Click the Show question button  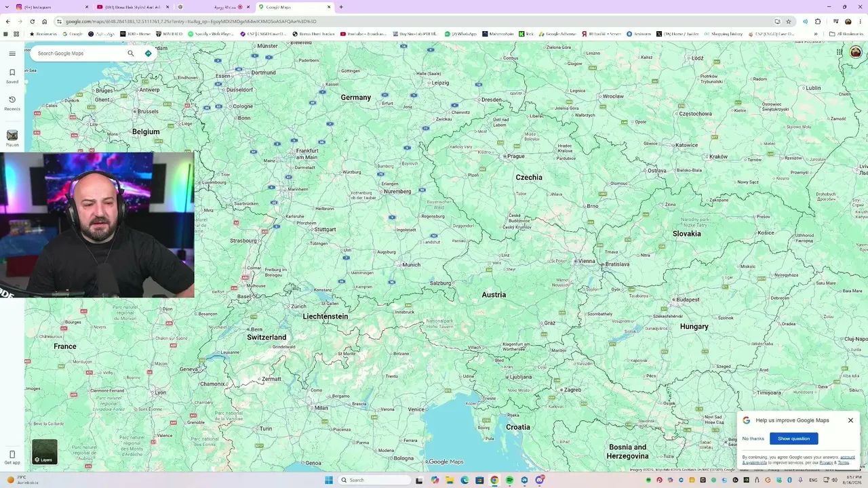pos(793,439)
